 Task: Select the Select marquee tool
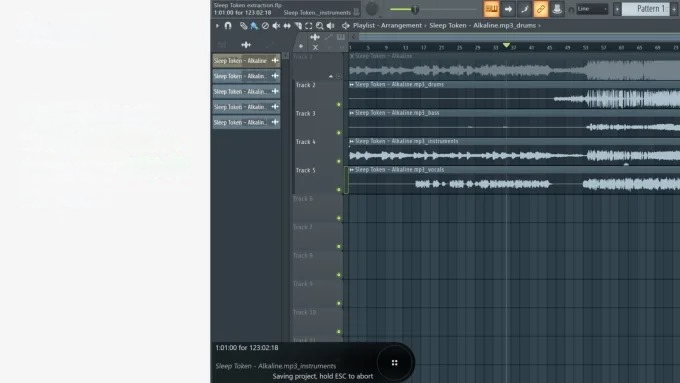coord(309,26)
